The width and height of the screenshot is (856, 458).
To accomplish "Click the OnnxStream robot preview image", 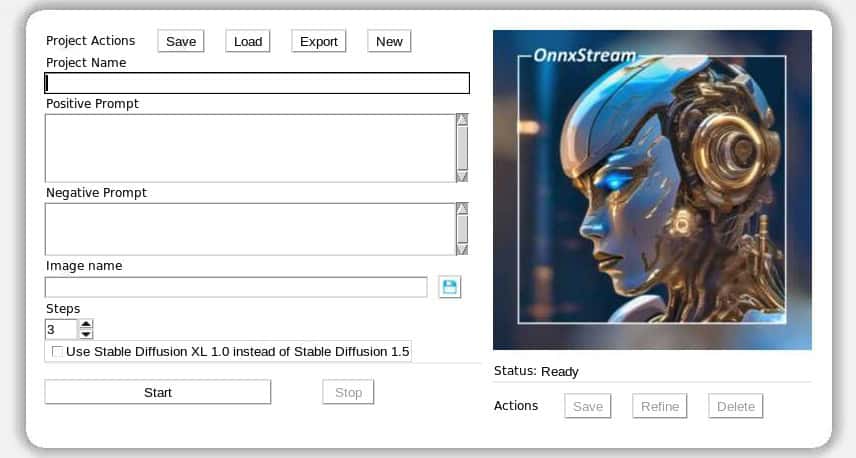I will (x=652, y=190).
